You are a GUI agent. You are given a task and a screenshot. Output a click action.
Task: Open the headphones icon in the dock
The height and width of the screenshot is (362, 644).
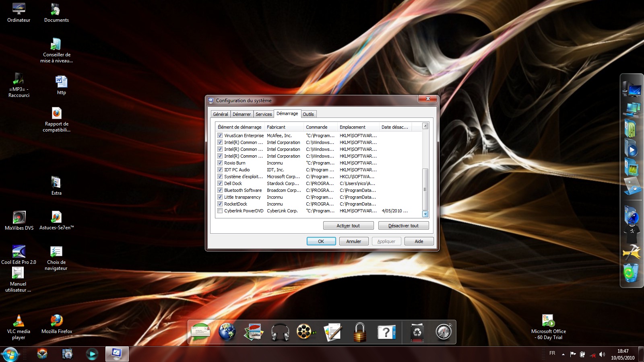tap(280, 332)
